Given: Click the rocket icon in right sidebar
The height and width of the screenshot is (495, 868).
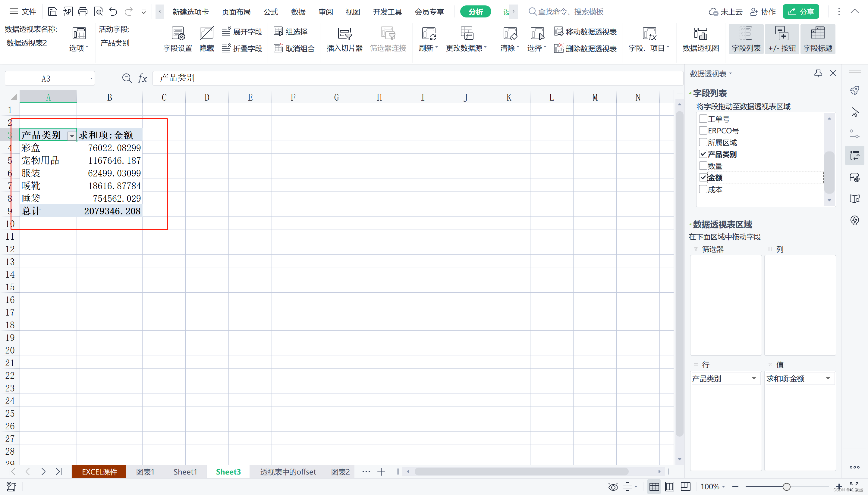Looking at the screenshot, I should pos(854,90).
